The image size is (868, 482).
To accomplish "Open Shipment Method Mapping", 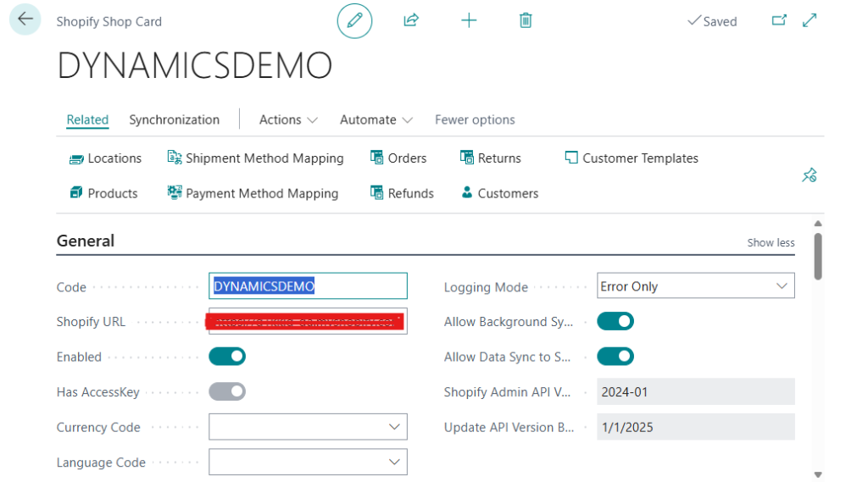I will coord(255,158).
